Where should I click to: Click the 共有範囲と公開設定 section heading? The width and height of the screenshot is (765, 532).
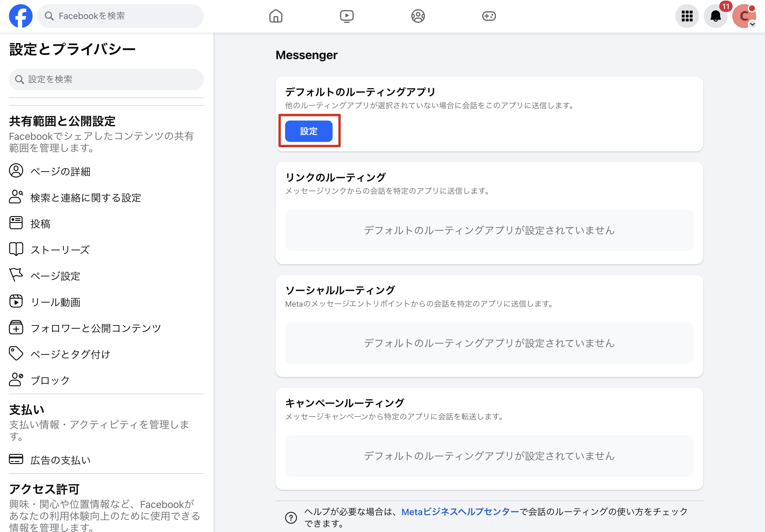tap(62, 121)
